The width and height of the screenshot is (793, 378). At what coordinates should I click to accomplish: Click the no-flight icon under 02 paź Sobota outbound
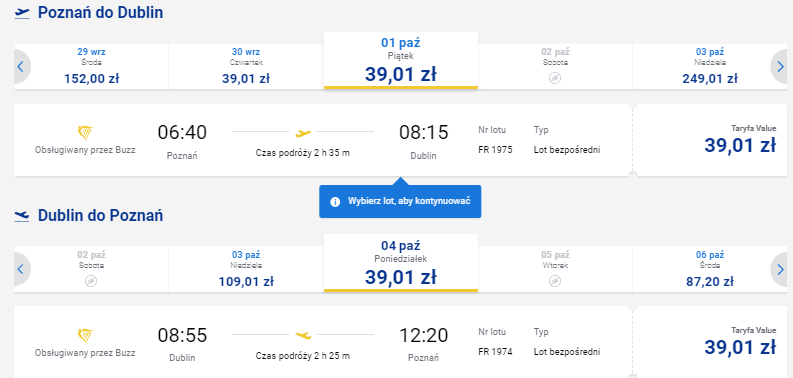click(555, 78)
